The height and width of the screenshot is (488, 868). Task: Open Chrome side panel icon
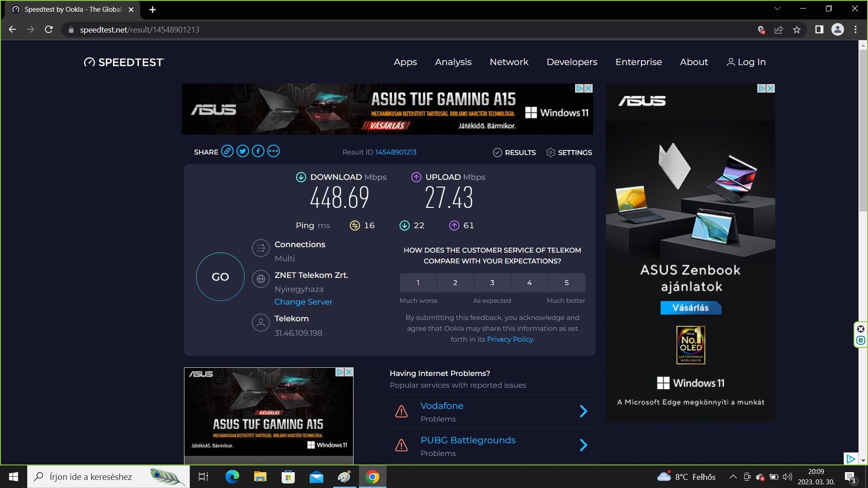click(x=819, y=30)
